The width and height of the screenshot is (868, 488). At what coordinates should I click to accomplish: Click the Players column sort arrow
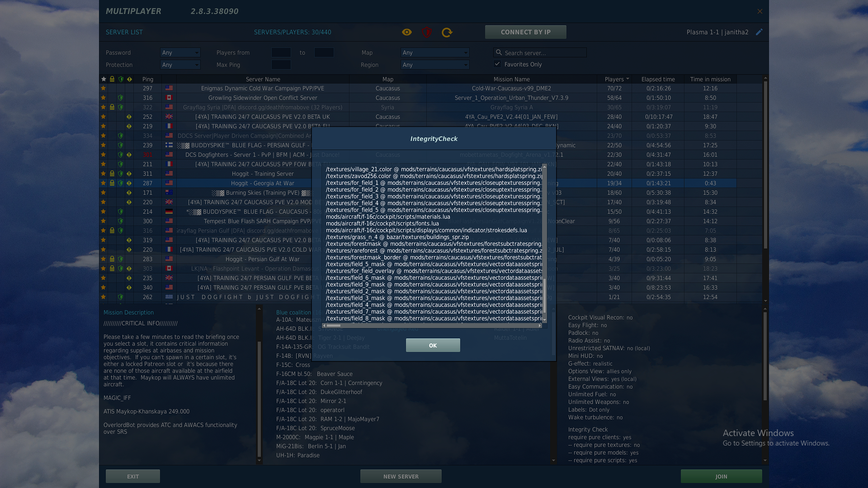tap(627, 79)
